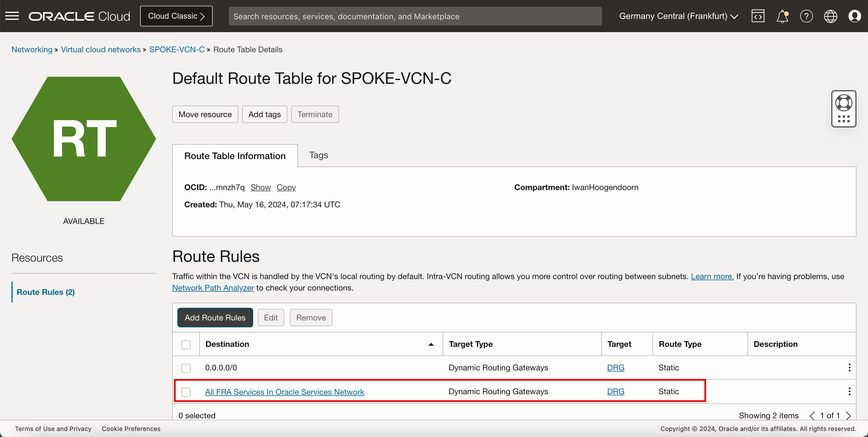
Task: Open the help documentation icon
Action: coord(806,16)
